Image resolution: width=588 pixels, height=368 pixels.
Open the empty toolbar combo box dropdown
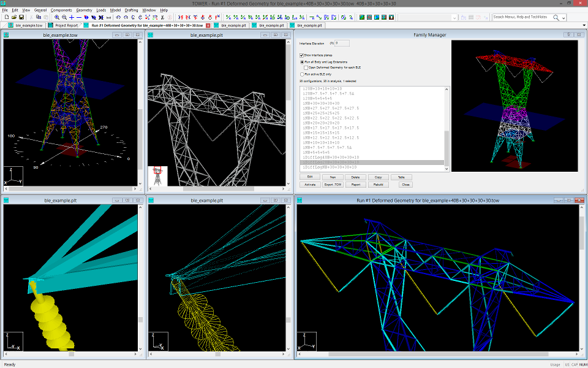click(x=454, y=18)
